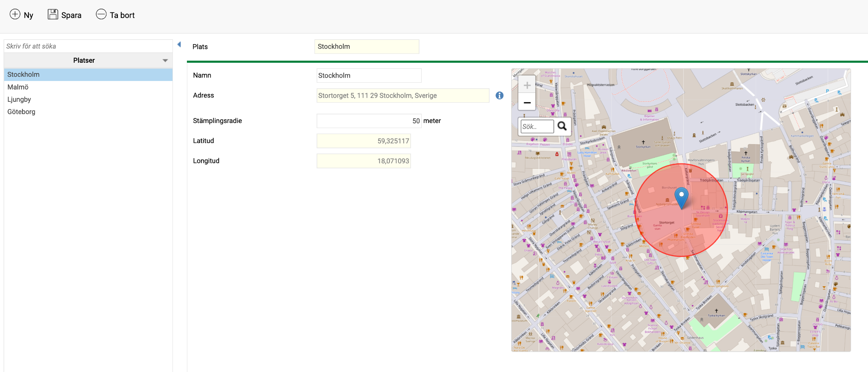Click the Spara button label
Viewport: 868px width, 372px height.
71,15
